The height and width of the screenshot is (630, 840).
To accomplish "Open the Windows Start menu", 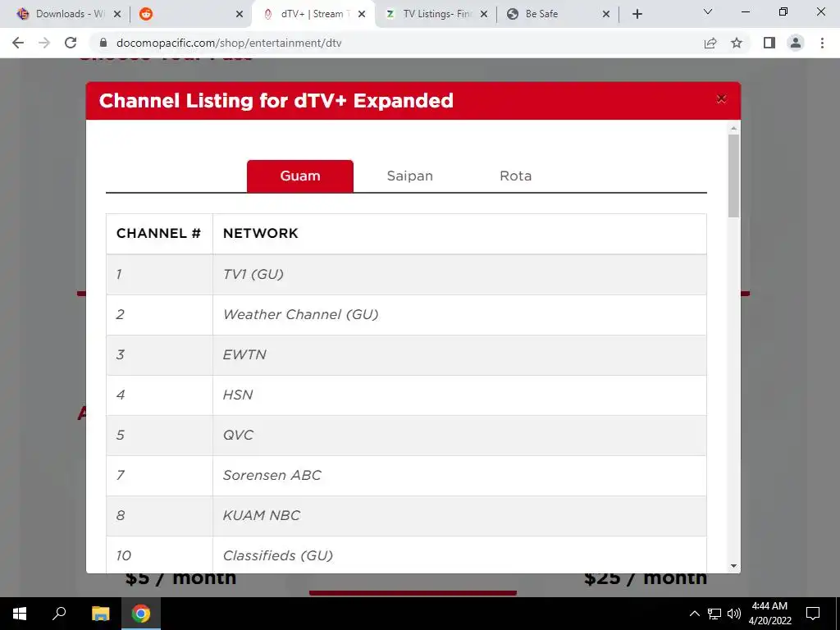I will coord(20,614).
